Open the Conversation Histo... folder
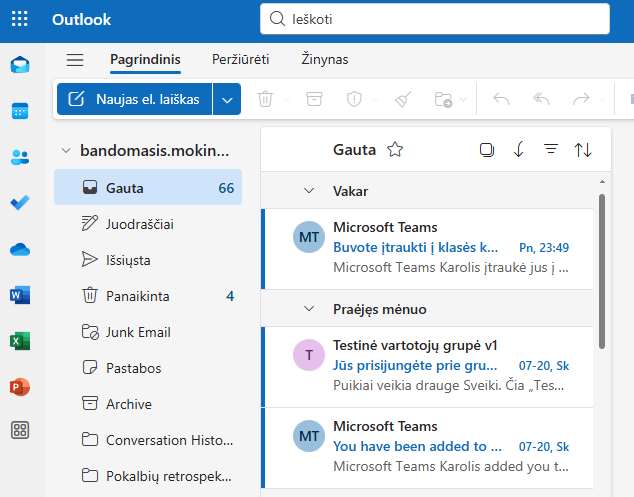Image resolution: width=634 pixels, height=497 pixels. coord(148,440)
